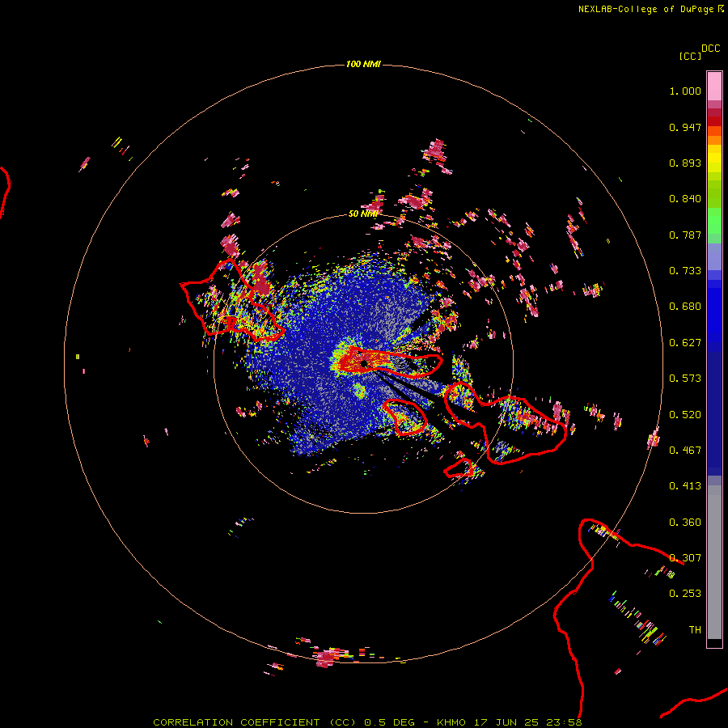Select the 1.000 legend value
The image size is (728, 728).
[x=685, y=91]
